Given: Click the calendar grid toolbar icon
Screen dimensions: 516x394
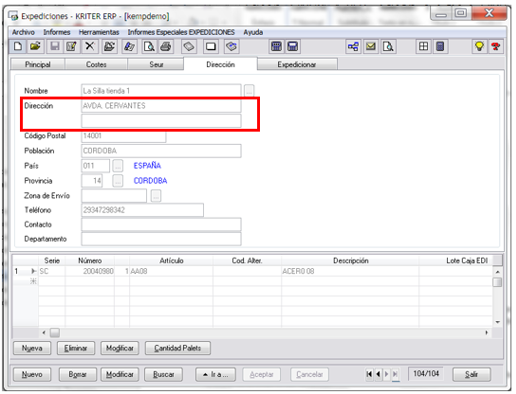Looking at the screenshot, I should pyautogui.click(x=276, y=46).
